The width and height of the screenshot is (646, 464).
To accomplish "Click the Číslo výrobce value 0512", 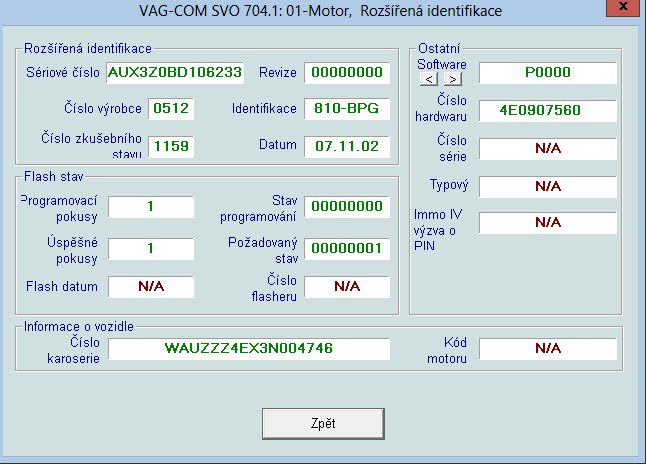I will point(171,109).
